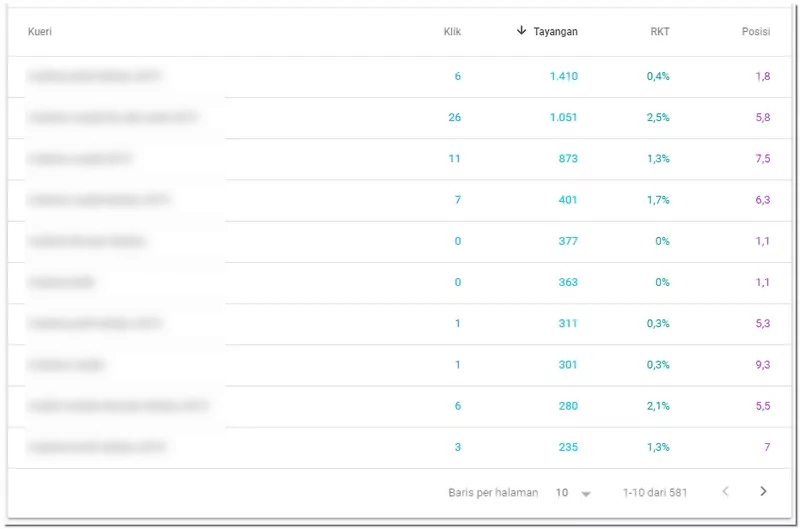Select the 1,7% RKT value
800x529 pixels.
click(658, 200)
